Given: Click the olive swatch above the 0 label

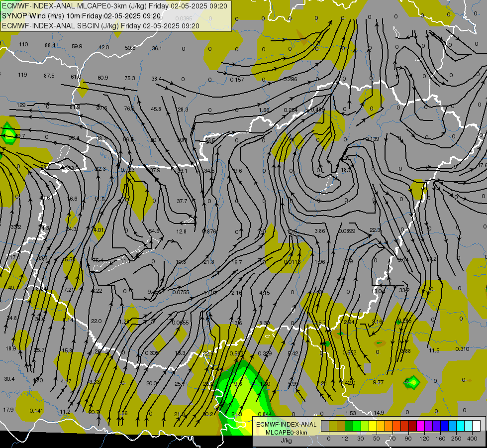Looking at the screenshot, I should coord(333,426).
